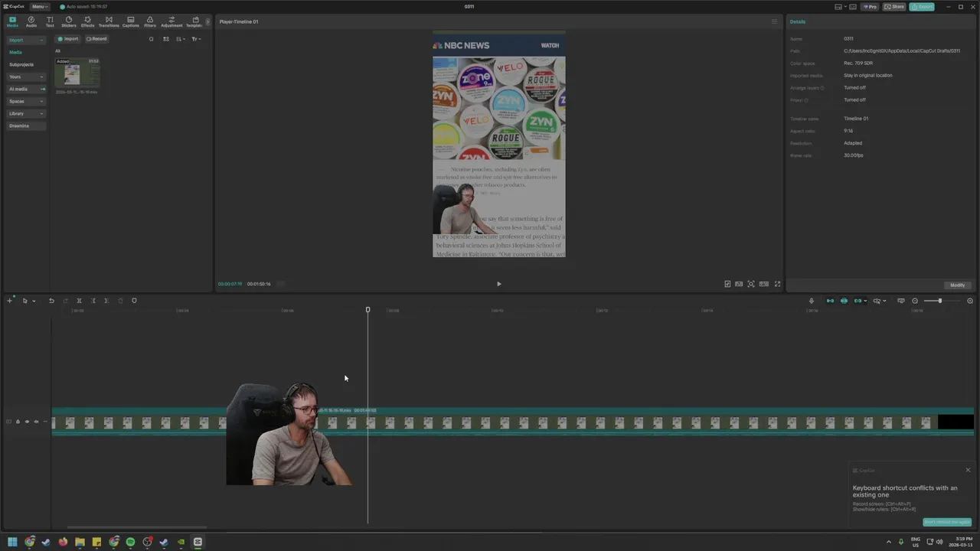Select Subprojects in the sidebar
This screenshot has width=980, height=551.
coord(21,64)
